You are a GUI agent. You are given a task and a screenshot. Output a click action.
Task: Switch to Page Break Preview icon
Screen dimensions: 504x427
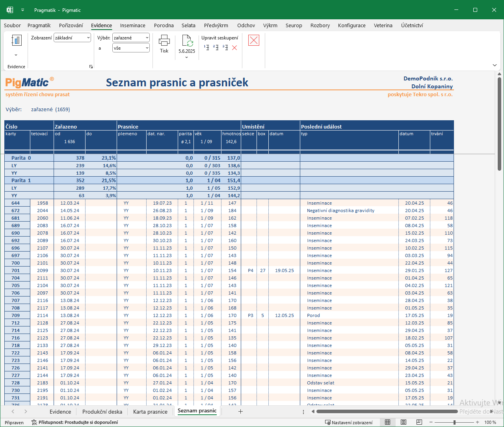click(x=419, y=422)
